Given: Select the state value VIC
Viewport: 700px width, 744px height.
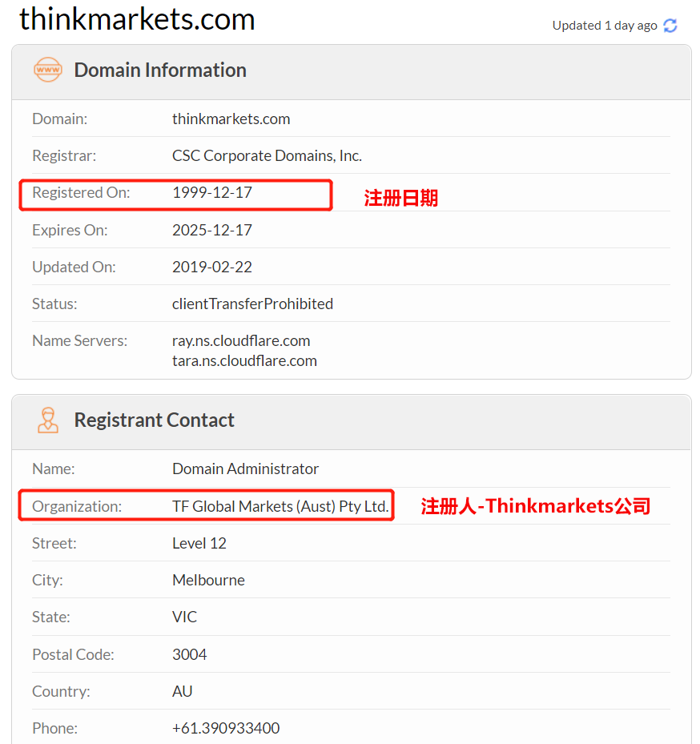Looking at the screenshot, I should click(x=184, y=617).
